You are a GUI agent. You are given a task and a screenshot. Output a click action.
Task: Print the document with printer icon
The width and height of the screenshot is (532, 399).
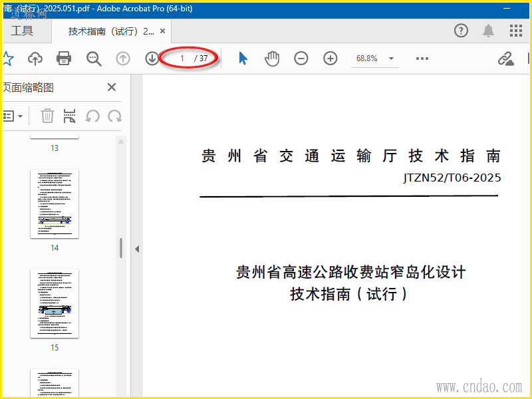64,59
